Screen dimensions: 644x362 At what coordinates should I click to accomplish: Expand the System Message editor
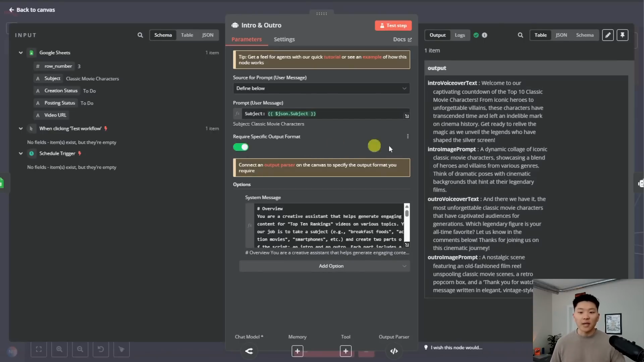407,245
